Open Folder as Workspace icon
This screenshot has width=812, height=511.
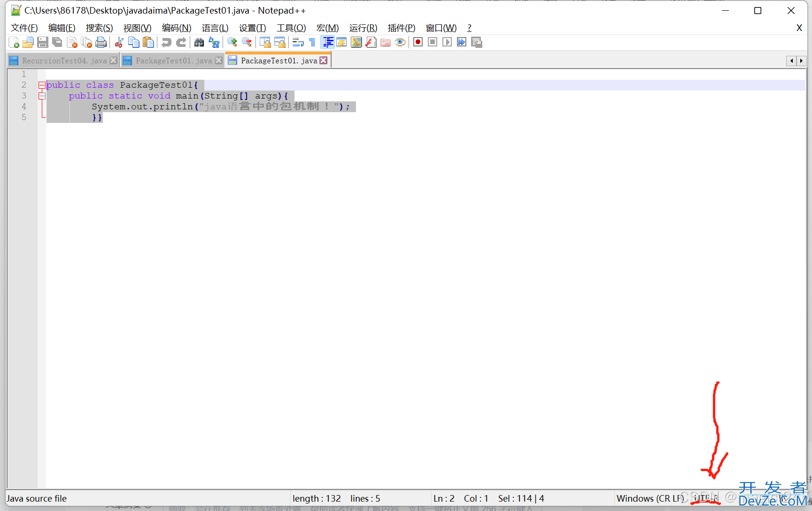[x=386, y=43]
